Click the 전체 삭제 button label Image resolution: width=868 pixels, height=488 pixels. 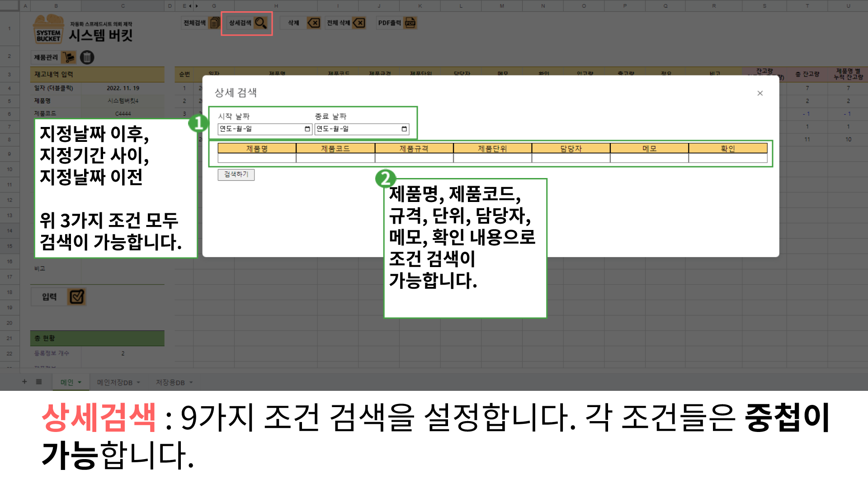tap(339, 23)
